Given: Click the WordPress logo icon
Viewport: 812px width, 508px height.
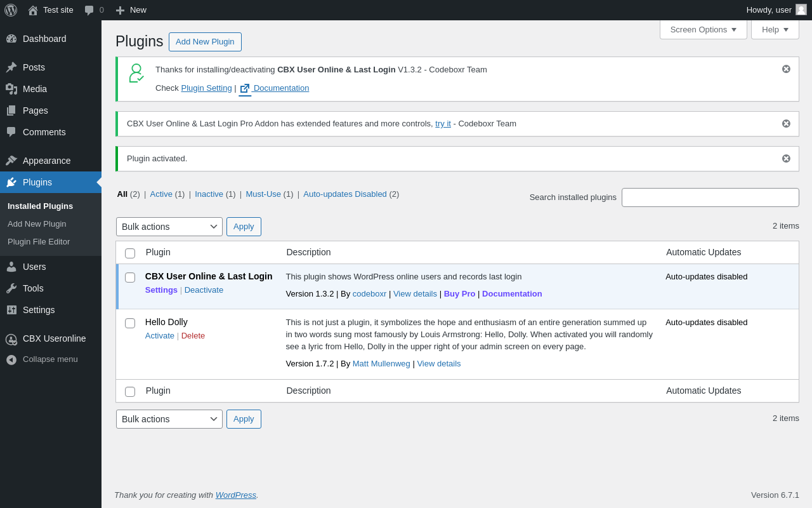Looking at the screenshot, I should pos(11,10).
